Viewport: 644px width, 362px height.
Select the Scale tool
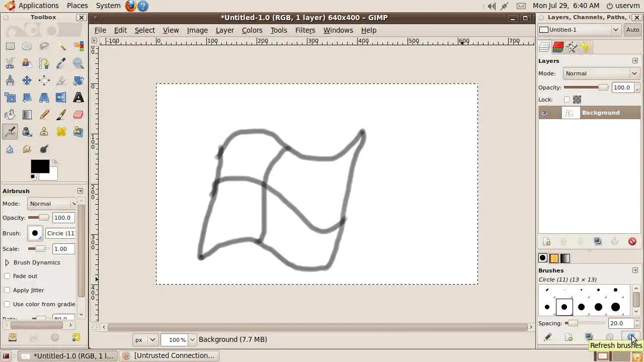10,98
